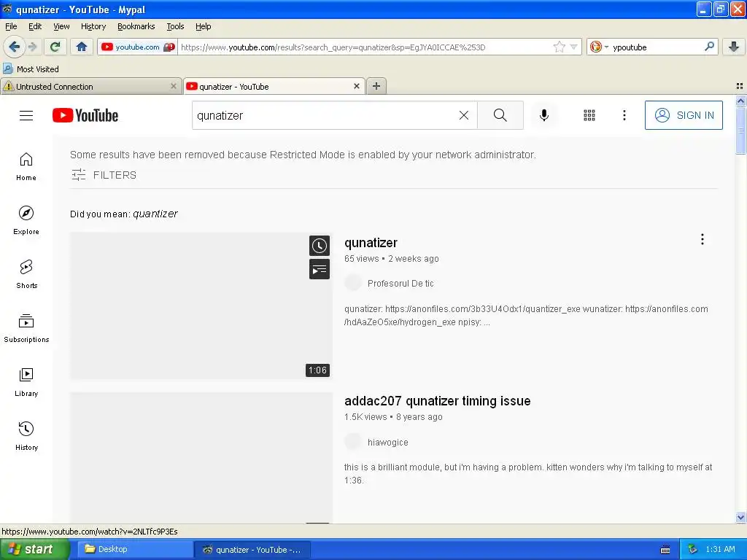Open the downloads arrow icon
747x560 pixels.
[734, 47]
